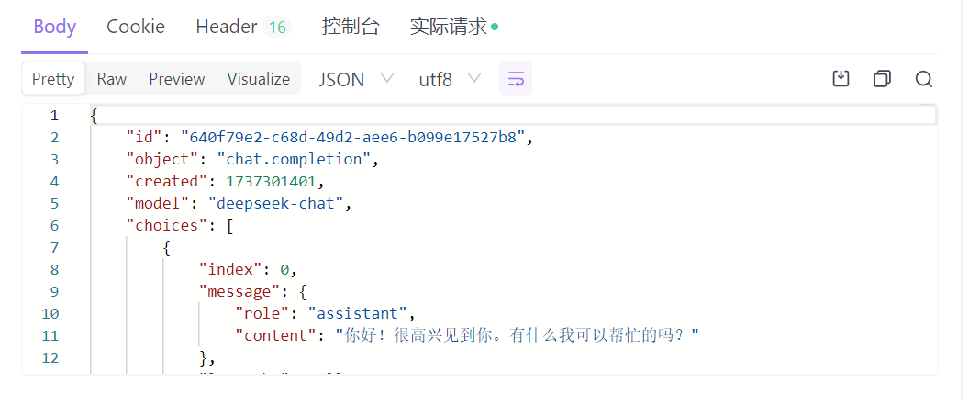Open the Body tab
980x406 pixels.
55,27
